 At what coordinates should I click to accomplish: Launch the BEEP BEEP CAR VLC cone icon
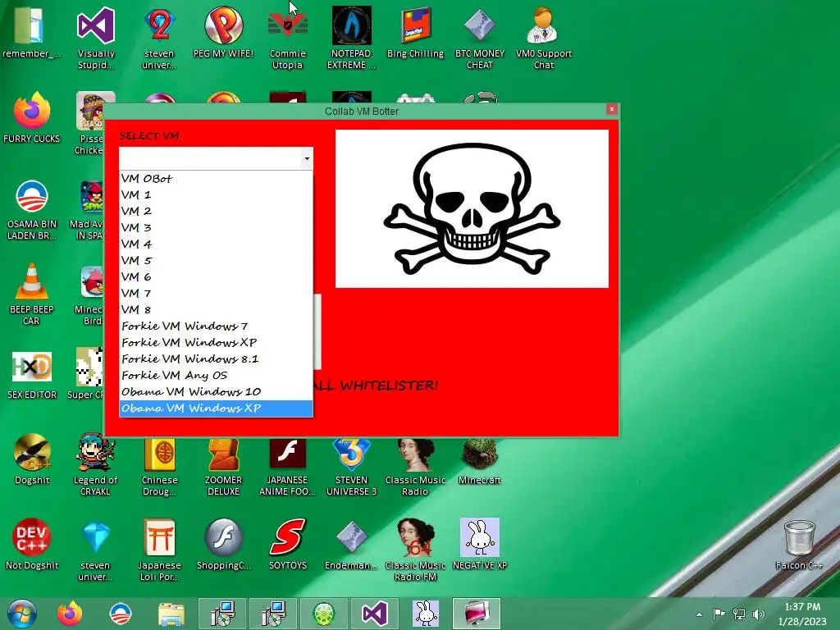[x=32, y=294]
